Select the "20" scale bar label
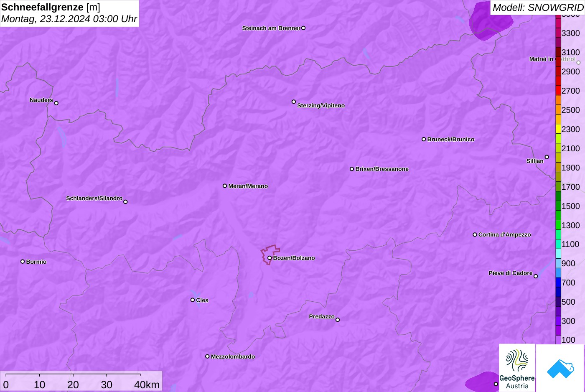This screenshot has width=585, height=392. click(73, 384)
